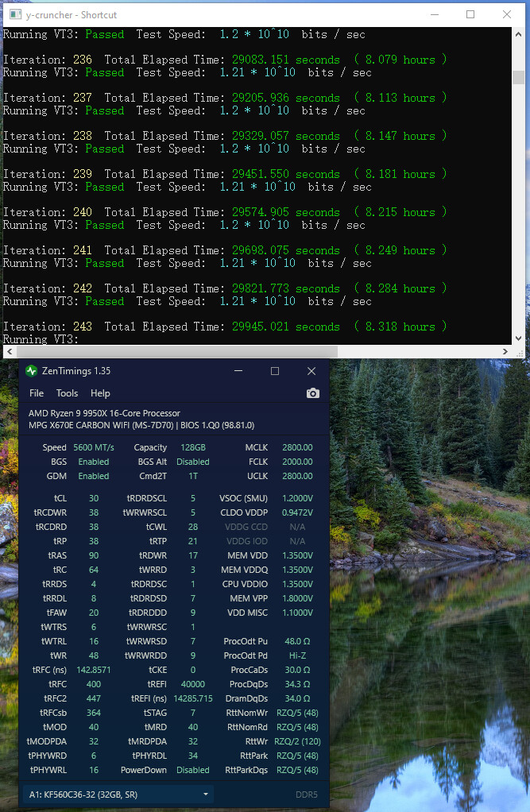Click the console horizontal scrollbar right arrow
Image resolution: width=530 pixels, height=812 pixels.
pyautogui.click(x=506, y=352)
